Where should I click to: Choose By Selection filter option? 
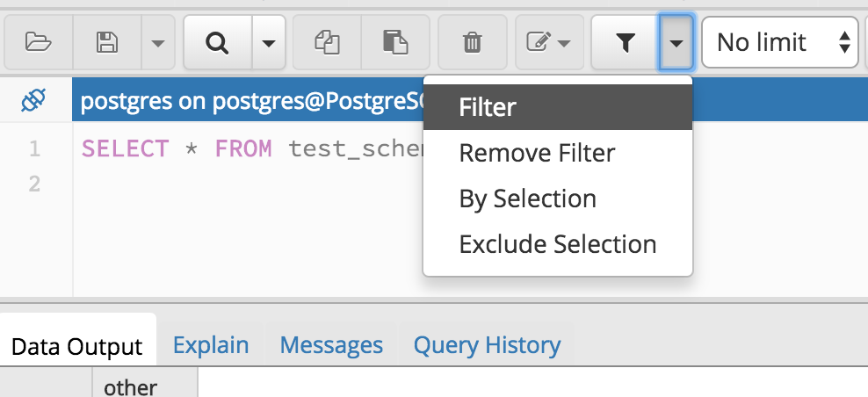click(527, 198)
